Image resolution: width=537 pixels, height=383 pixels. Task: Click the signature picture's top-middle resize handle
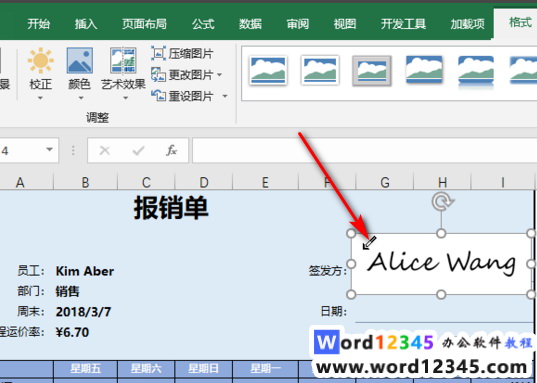tap(441, 233)
